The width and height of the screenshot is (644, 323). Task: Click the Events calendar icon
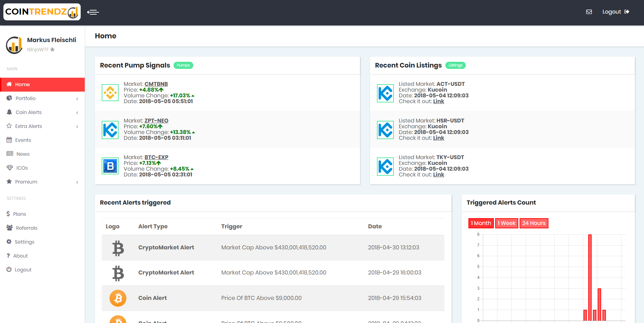click(x=9, y=140)
